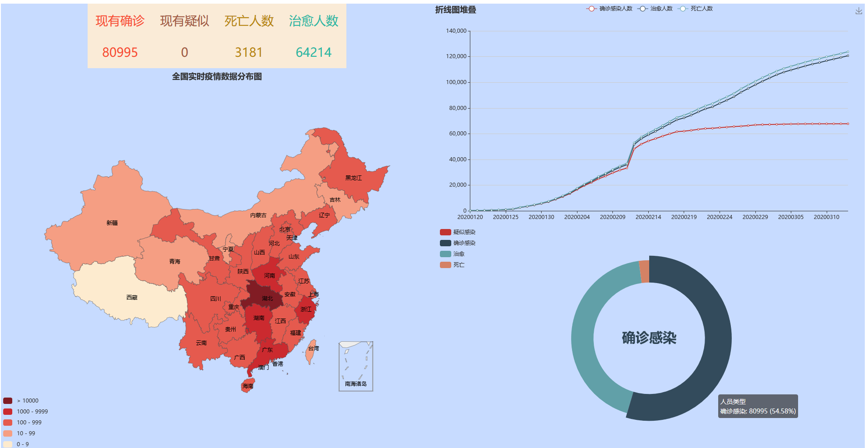The height and width of the screenshot is (448, 868).
Task: Click the 死亡 pie legend icon
Action: click(x=445, y=265)
